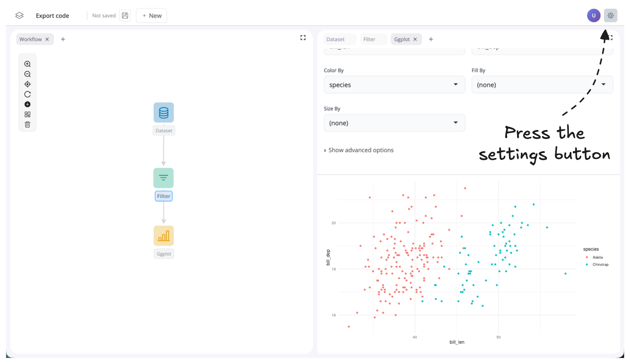Click the zoom out magnifier icon
The height and width of the screenshot is (364, 630).
click(x=27, y=74)
